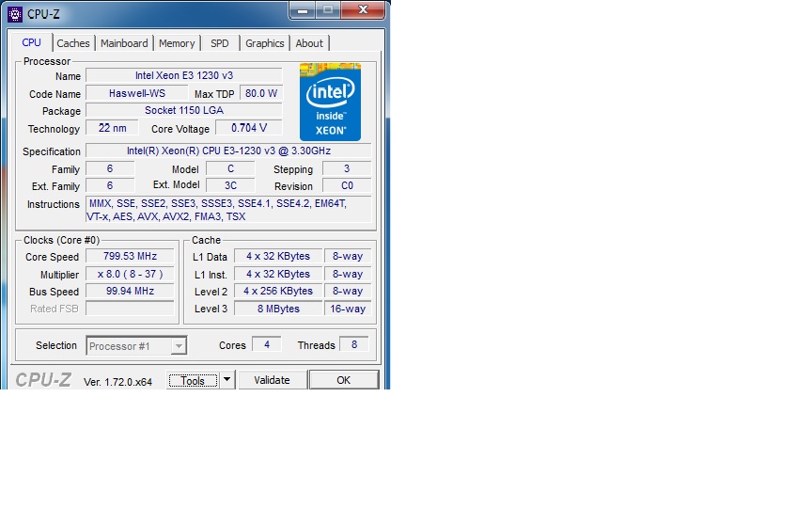Viewport: 812px width, 508px height.
Task: Go to the About tab
Action: (x=309, y=43)
